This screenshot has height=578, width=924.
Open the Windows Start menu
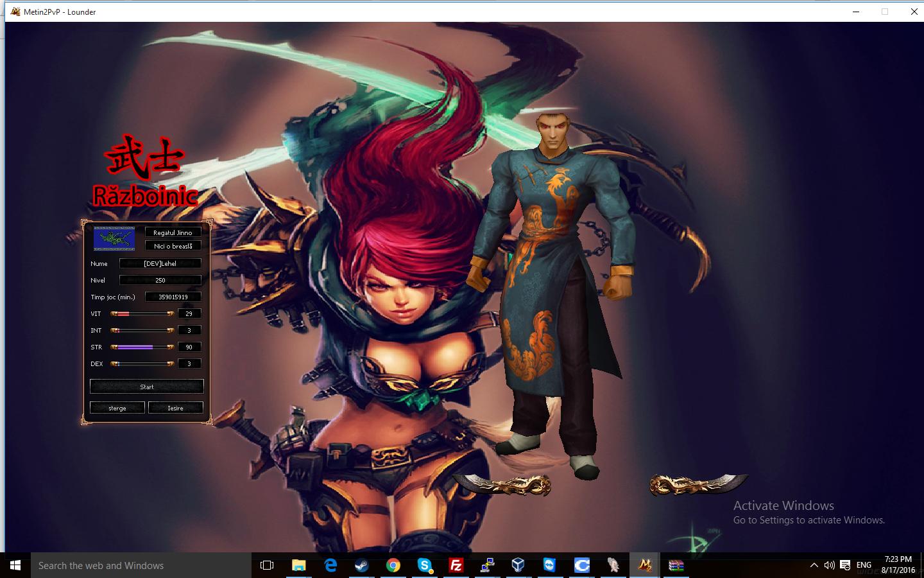[15, 565]
